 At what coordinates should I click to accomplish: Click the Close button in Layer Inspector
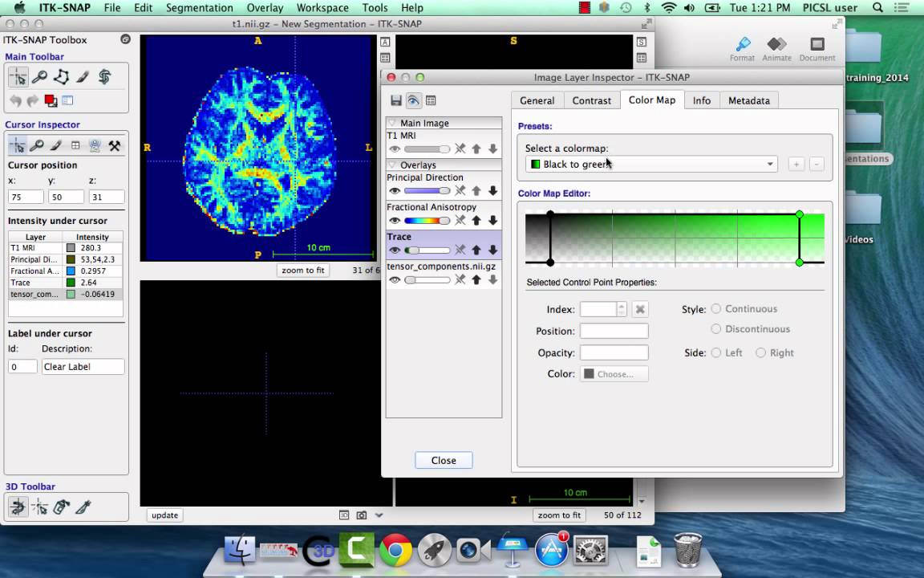click(443, 460)
